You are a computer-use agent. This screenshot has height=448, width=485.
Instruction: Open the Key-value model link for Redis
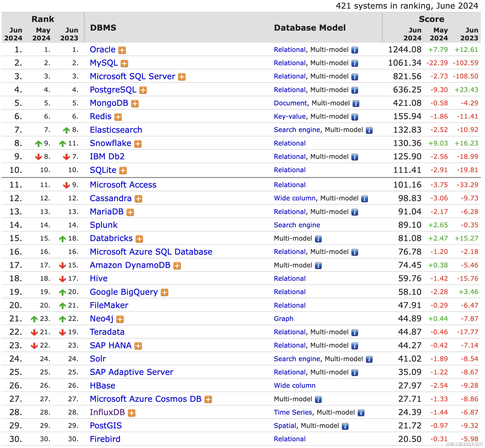click(x=289, y=116)
